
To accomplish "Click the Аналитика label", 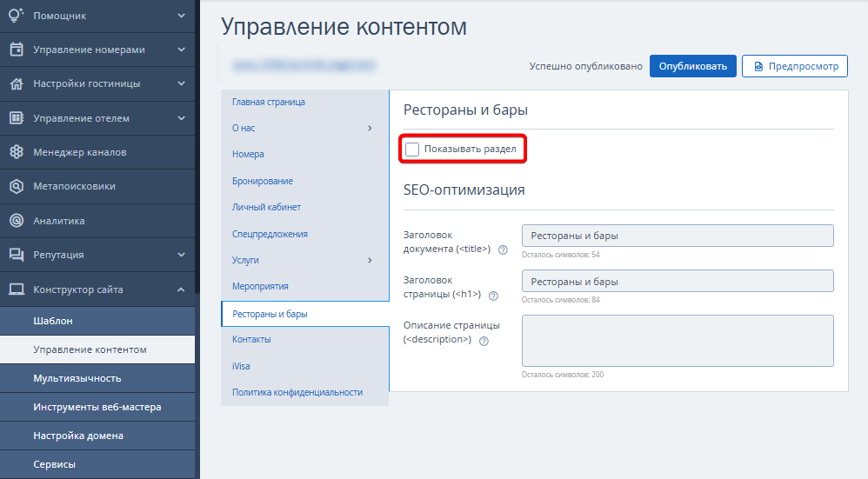I will [x=58, y=220].
